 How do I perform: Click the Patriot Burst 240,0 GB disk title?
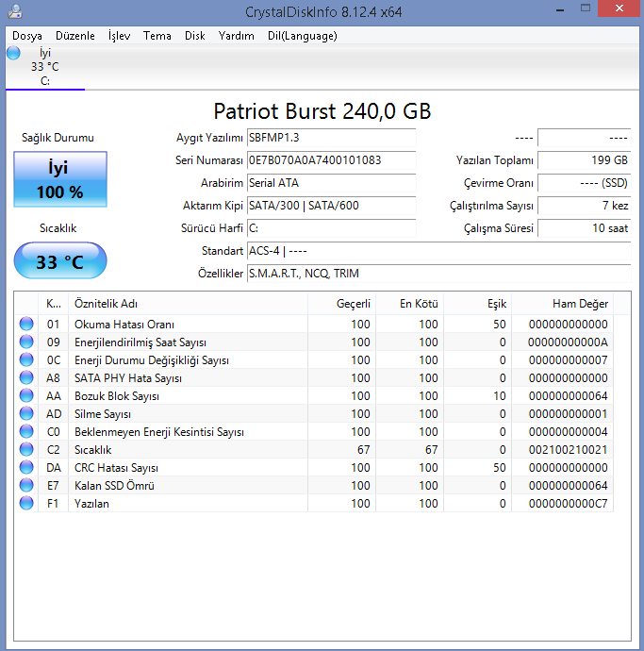tap(322, 111)
